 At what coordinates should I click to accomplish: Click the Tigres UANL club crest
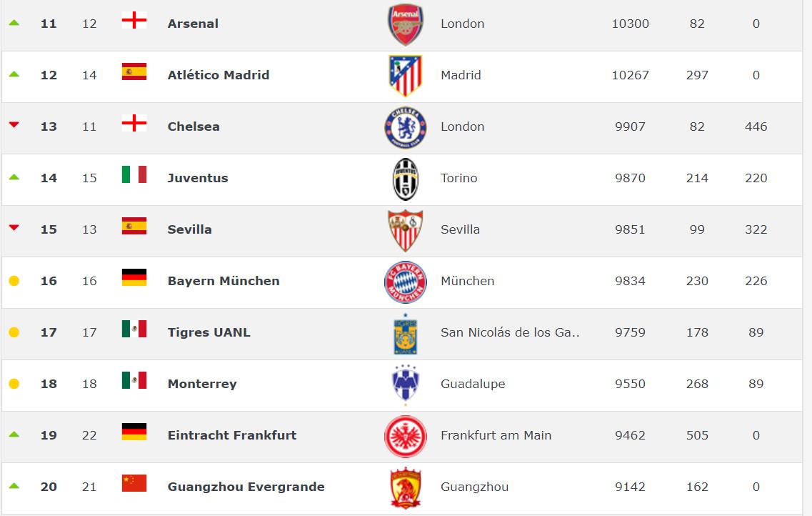click(x=405, y=333)
